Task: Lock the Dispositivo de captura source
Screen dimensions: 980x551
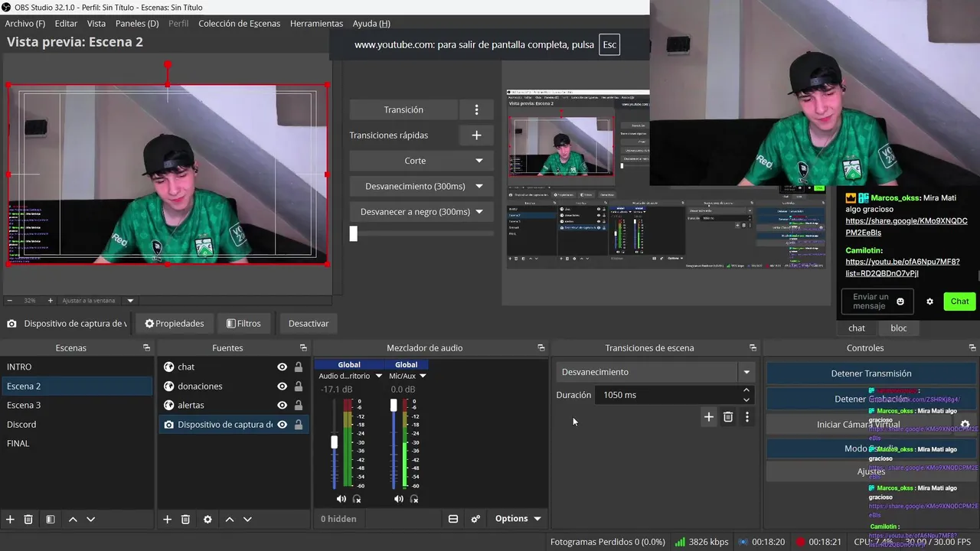Action: coord(299,425)
